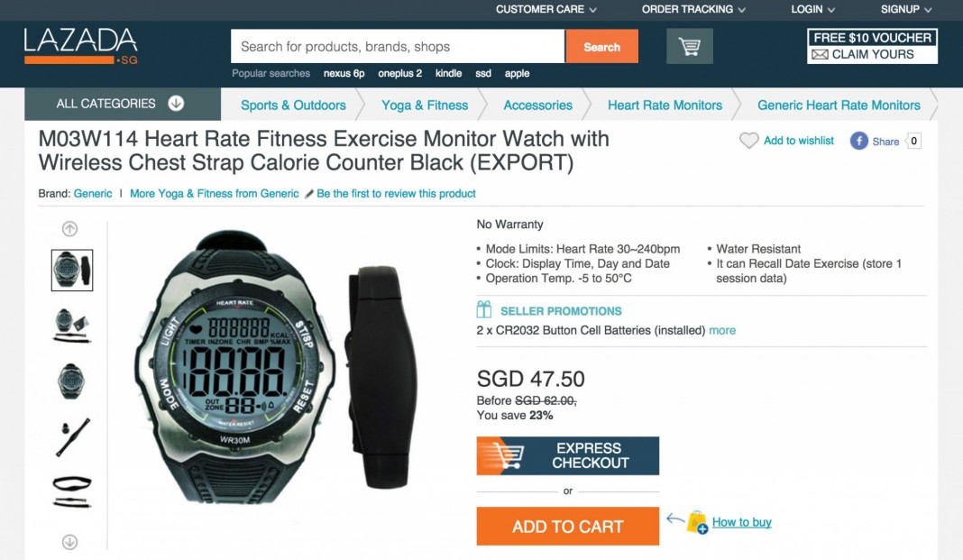Click the Facebook share icon
This screenshot has height=560, width=963.
click(x=858, y=141)
